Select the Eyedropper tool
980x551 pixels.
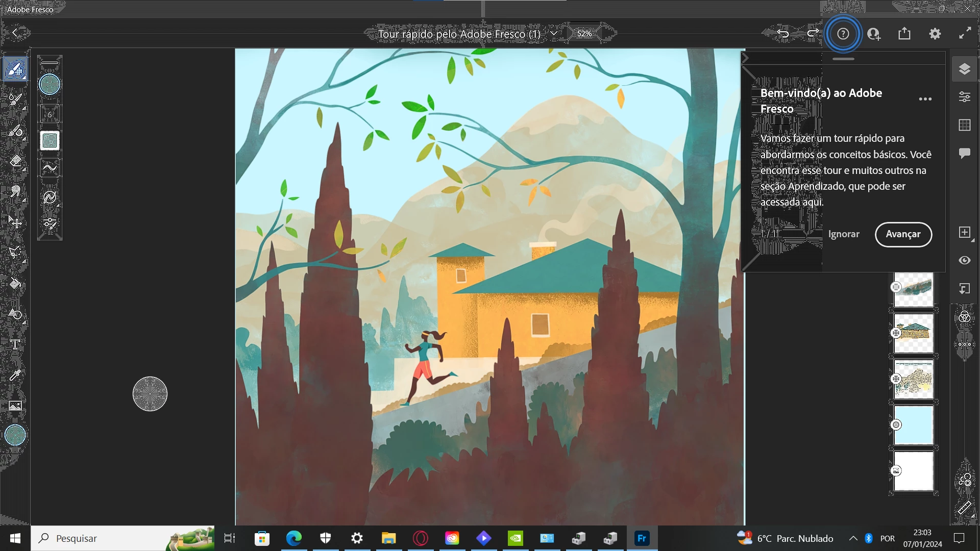(x=15, y=375)
